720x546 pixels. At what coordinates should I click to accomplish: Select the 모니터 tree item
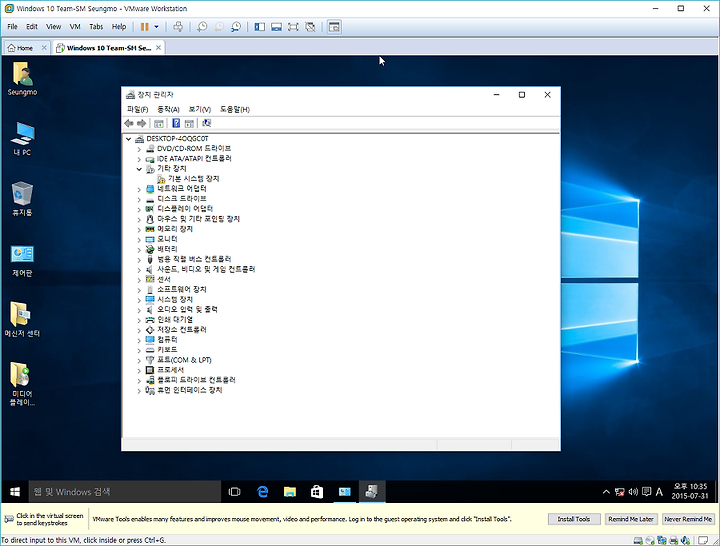[x=167, y=239]
